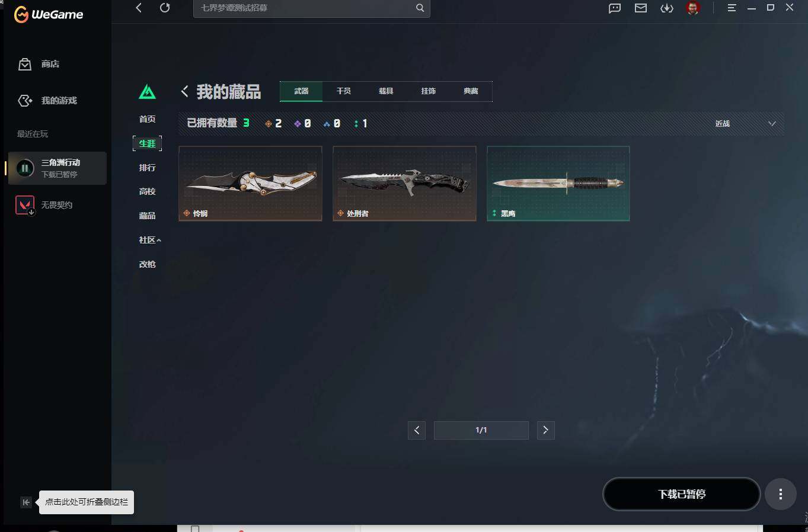Click the 我的藏品 heading
Image resolution: width=808 pixels, height=532 pixels.
(229, 92)
